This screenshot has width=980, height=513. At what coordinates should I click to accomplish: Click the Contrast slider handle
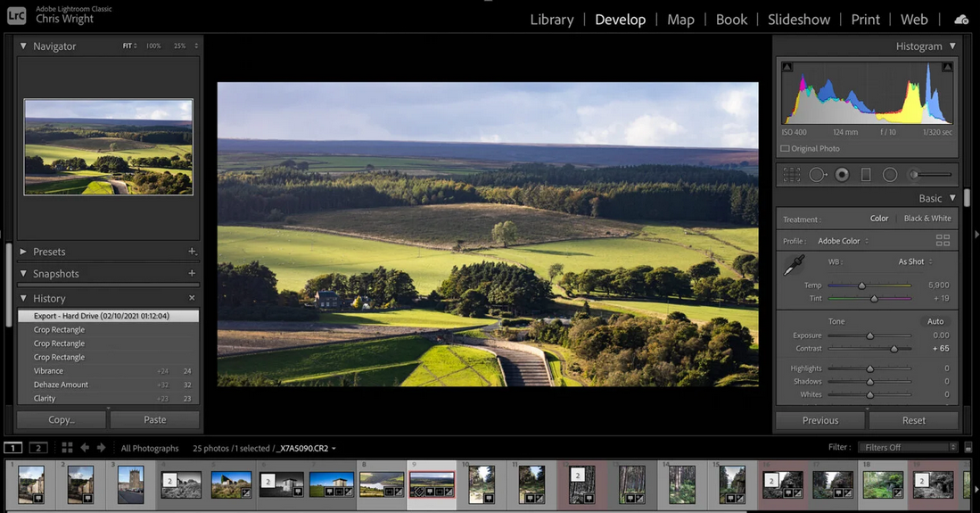pos(894,349)
